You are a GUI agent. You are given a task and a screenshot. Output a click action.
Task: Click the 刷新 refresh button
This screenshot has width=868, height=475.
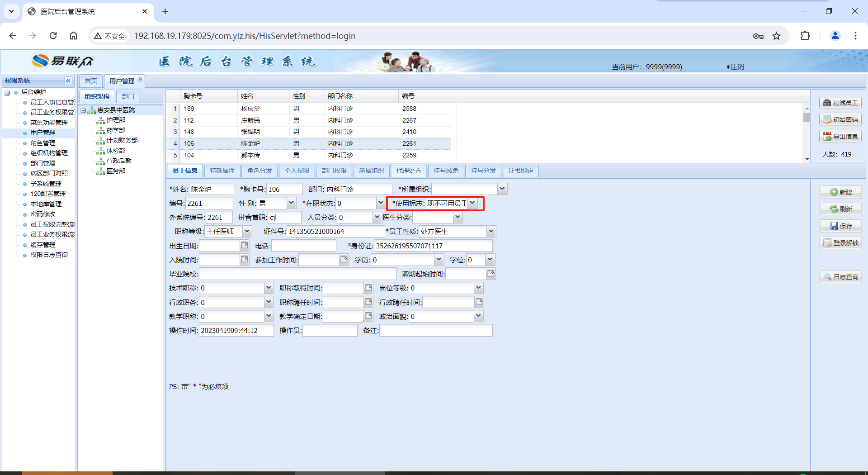841,209
